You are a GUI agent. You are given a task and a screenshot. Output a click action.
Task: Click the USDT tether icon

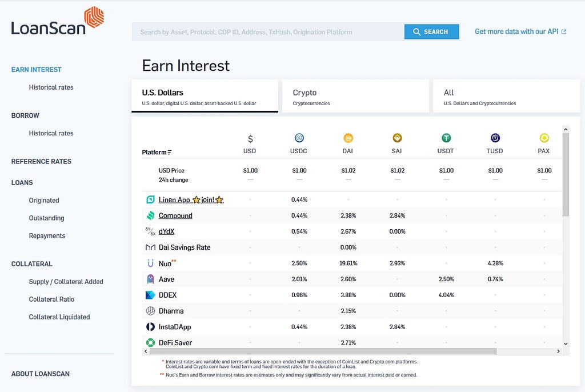coord(446,138)
